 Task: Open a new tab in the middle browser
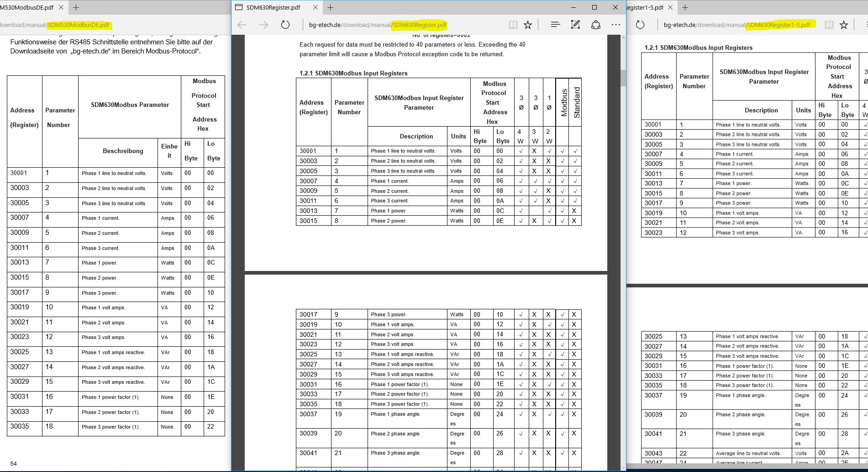click(x=331, y=7)
